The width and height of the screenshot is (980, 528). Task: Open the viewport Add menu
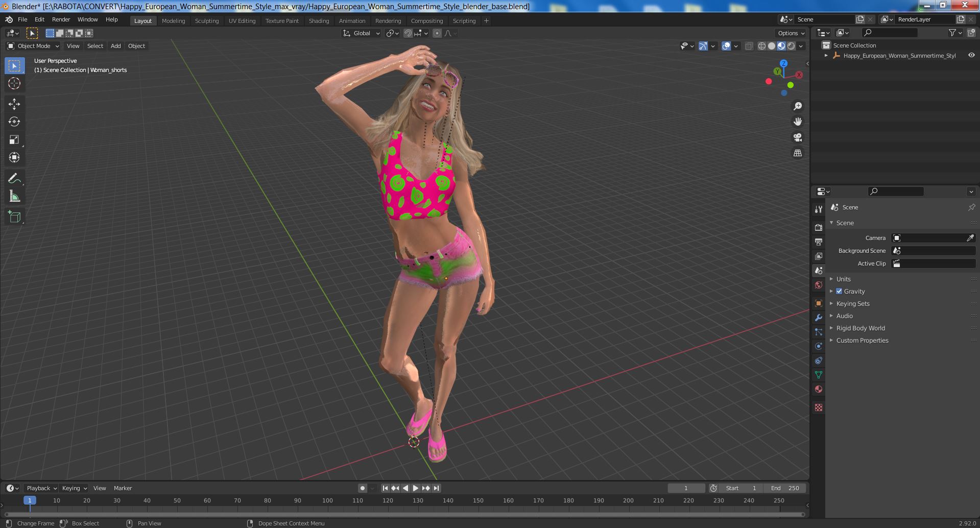(116, 46)
